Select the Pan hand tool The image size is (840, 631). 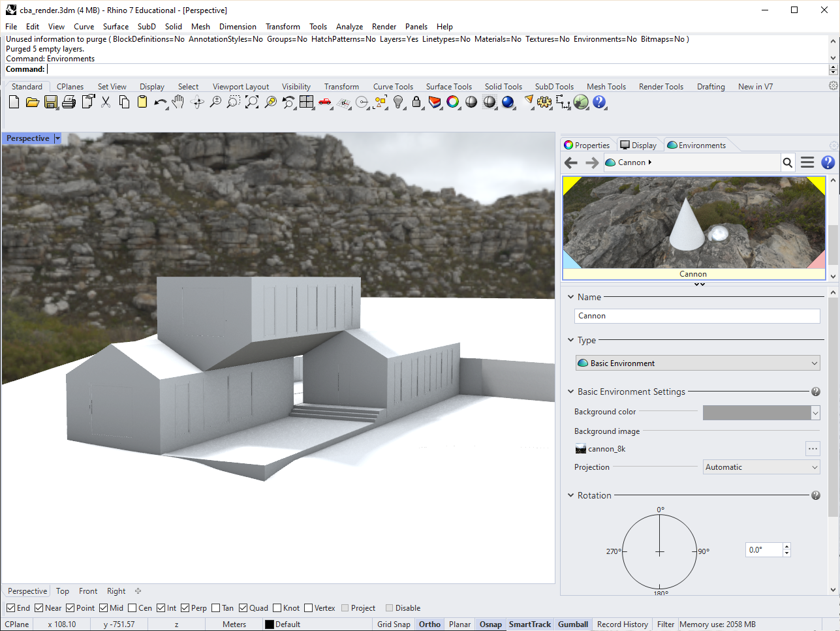tap(178, 102)
